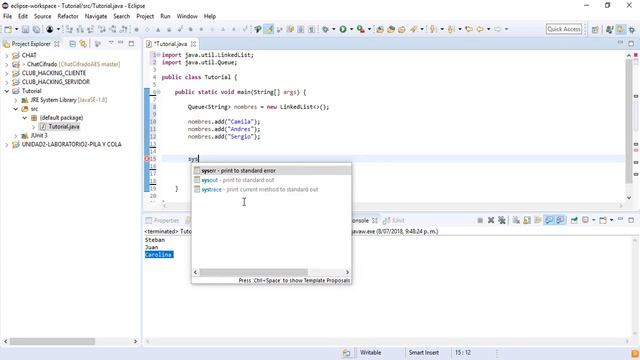This screenshot has width=640, height=360.
Task: Toggle Show Console on Standard Error icon
Action: coord(560,220)
